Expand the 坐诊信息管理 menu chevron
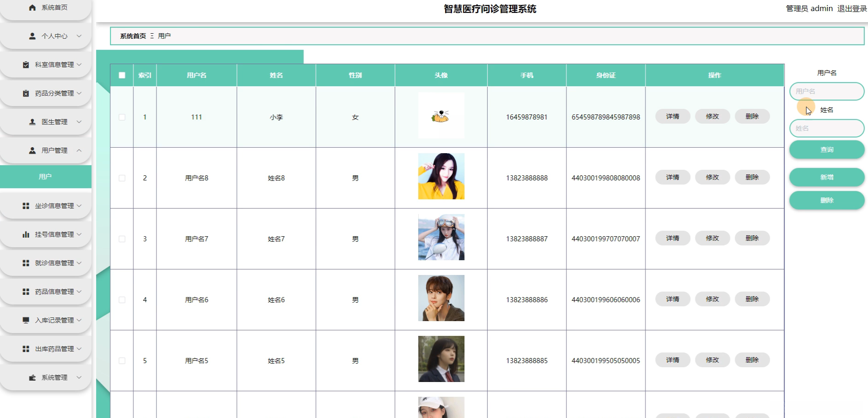 tap(79, 206)
